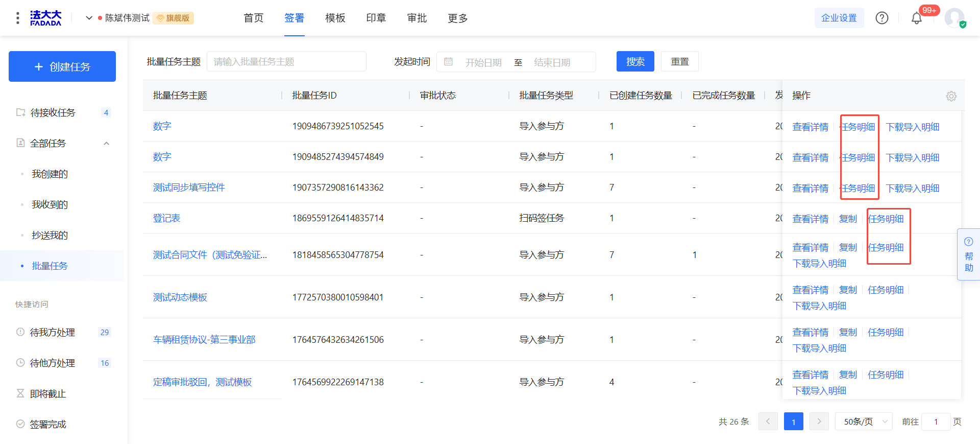
Task: Collapse the 全部任务 section
Action: 106,144
